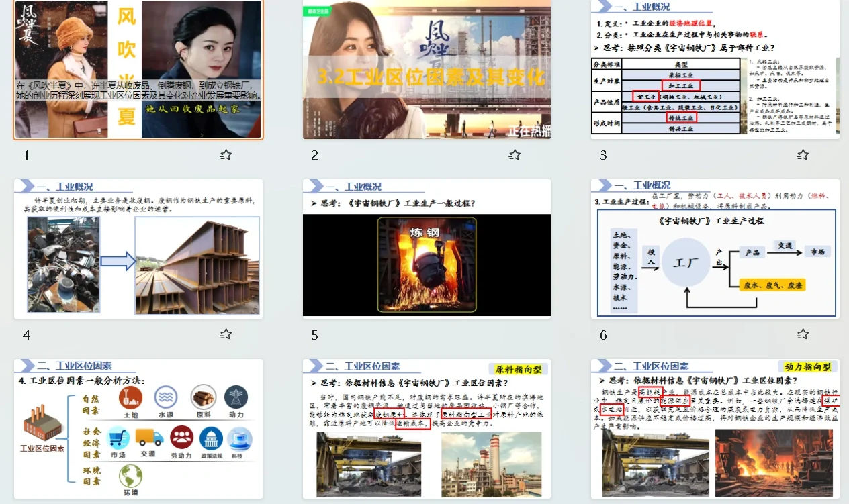Open the 3.2工业区位因素及其变化 title slide
This screenshot has height=504, width=849.
[427, 69]
